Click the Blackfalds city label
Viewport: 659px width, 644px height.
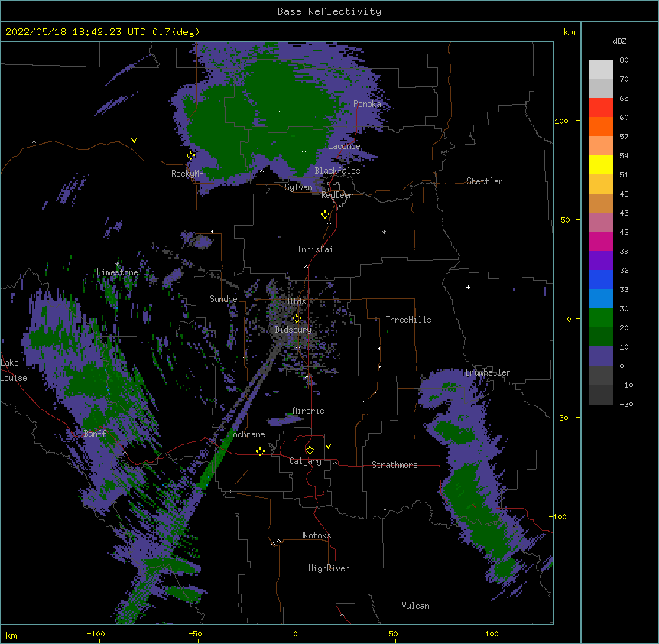(x=337, y=171)
